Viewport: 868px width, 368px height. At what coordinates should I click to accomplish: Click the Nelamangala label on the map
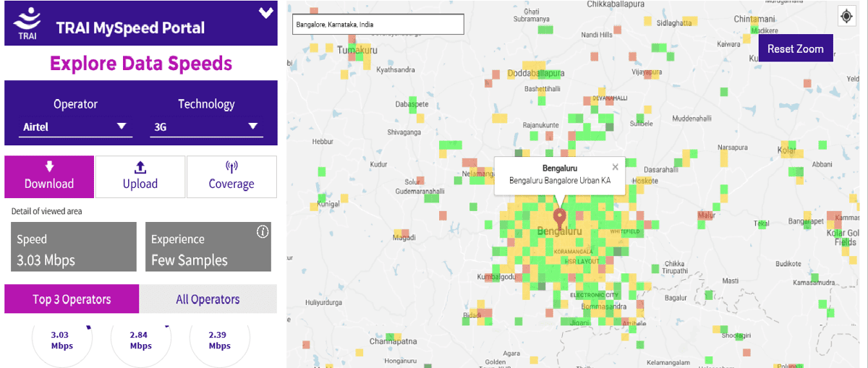478,174
